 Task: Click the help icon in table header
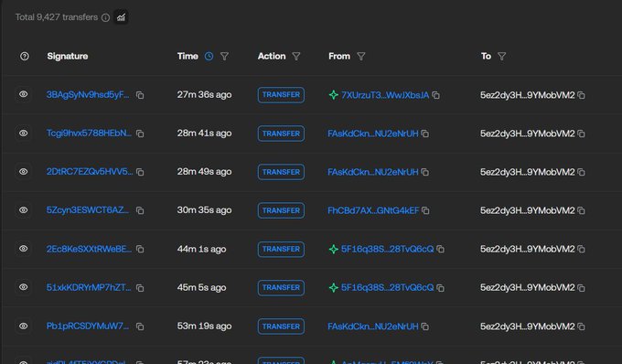(x=25, y=57)
